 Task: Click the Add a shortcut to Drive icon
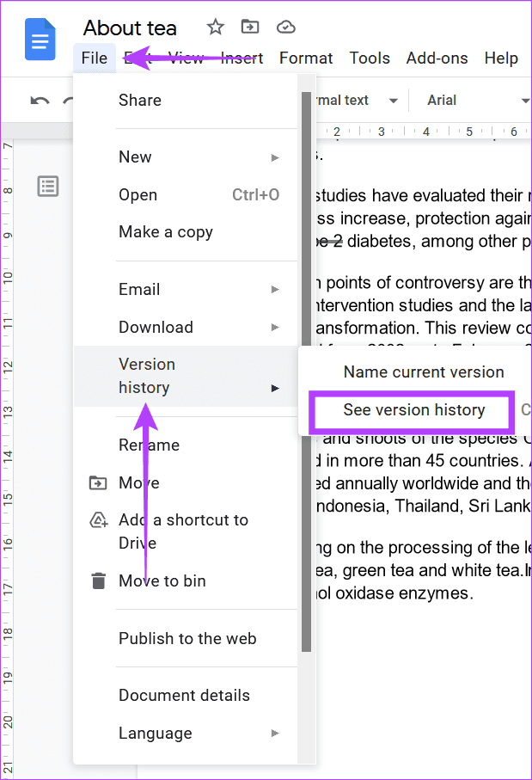tap(99, 520)
